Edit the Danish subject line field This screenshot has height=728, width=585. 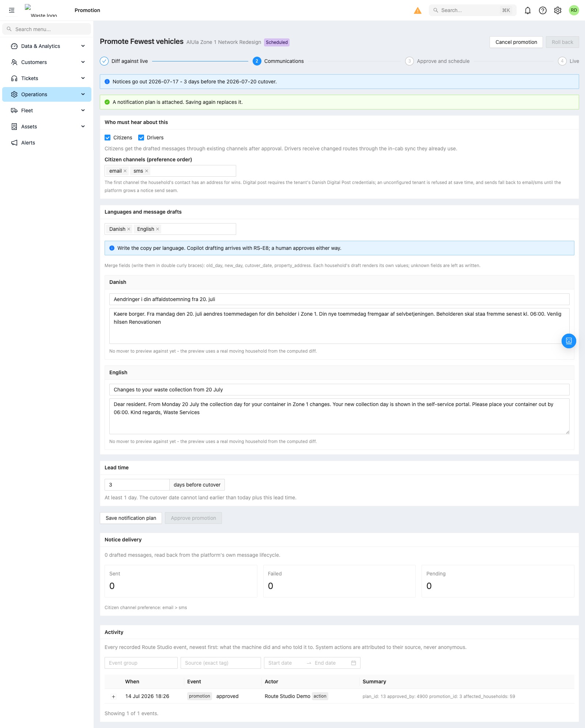click(339, 299)
